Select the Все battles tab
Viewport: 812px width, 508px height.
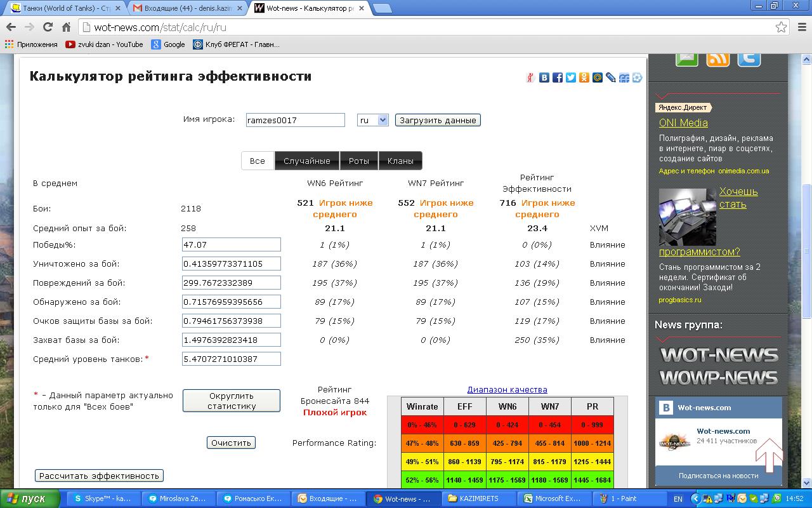(258, 161)
